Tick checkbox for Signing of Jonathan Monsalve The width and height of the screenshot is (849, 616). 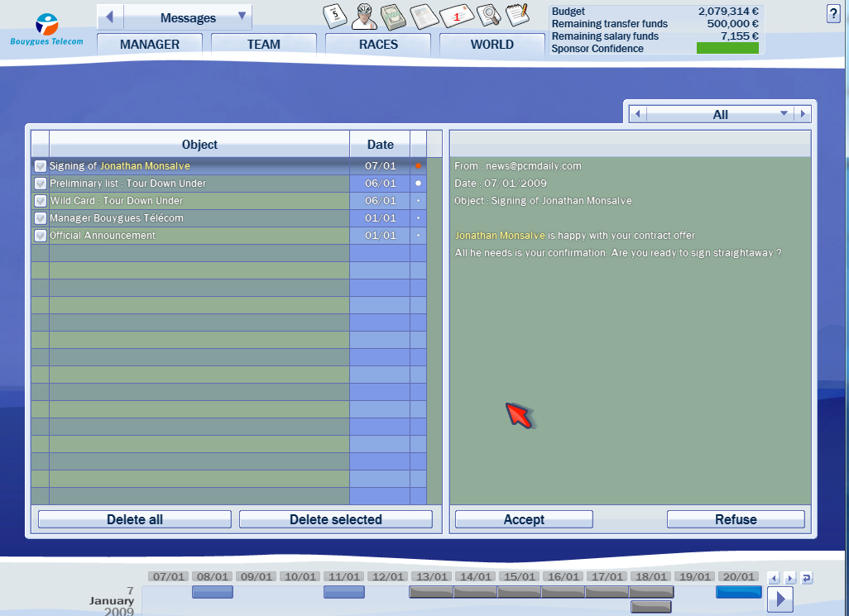pos(40,166)
